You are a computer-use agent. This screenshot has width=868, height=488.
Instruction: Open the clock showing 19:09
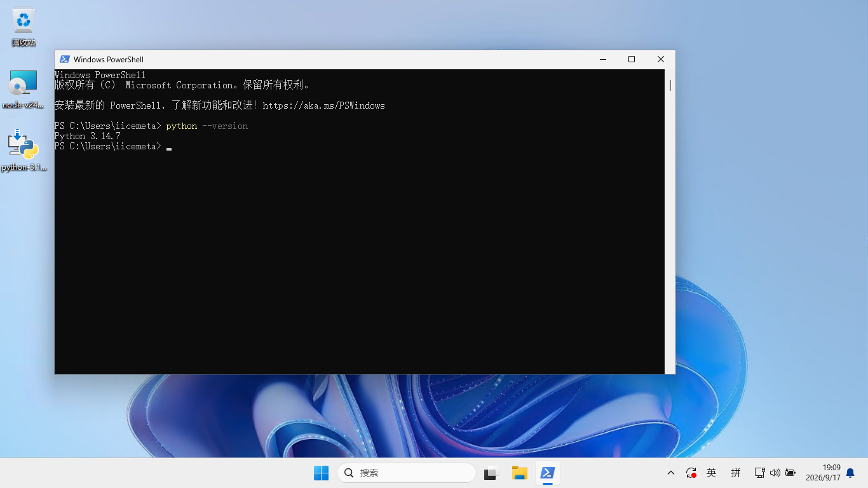[x=823, y=472]
